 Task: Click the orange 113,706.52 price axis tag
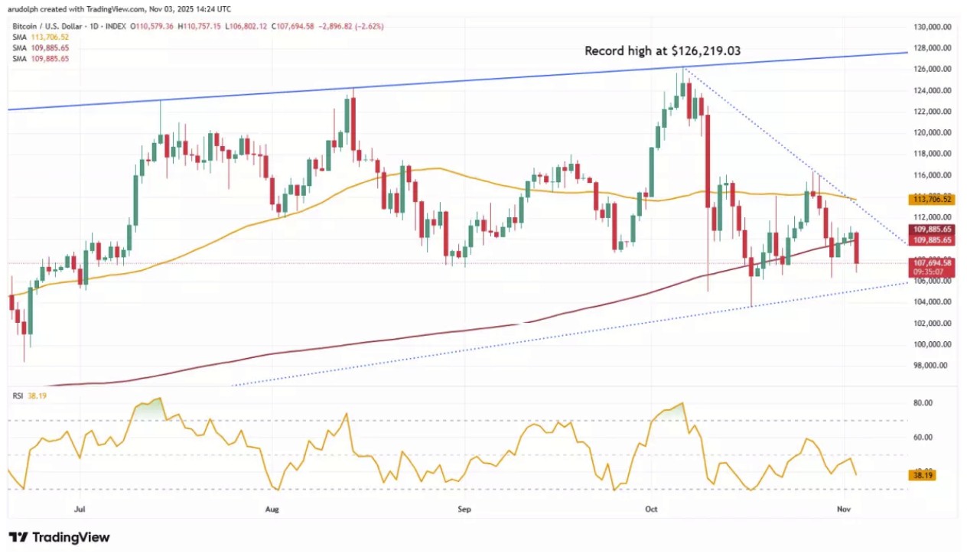coord(930,199)
